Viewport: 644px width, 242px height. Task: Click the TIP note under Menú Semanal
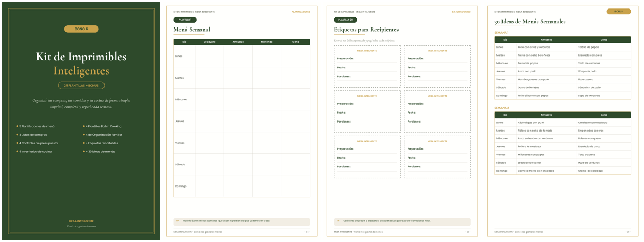242,221
